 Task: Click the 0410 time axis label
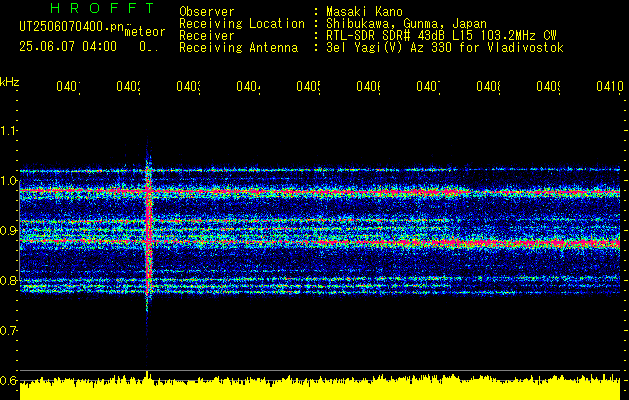(609, 86)
